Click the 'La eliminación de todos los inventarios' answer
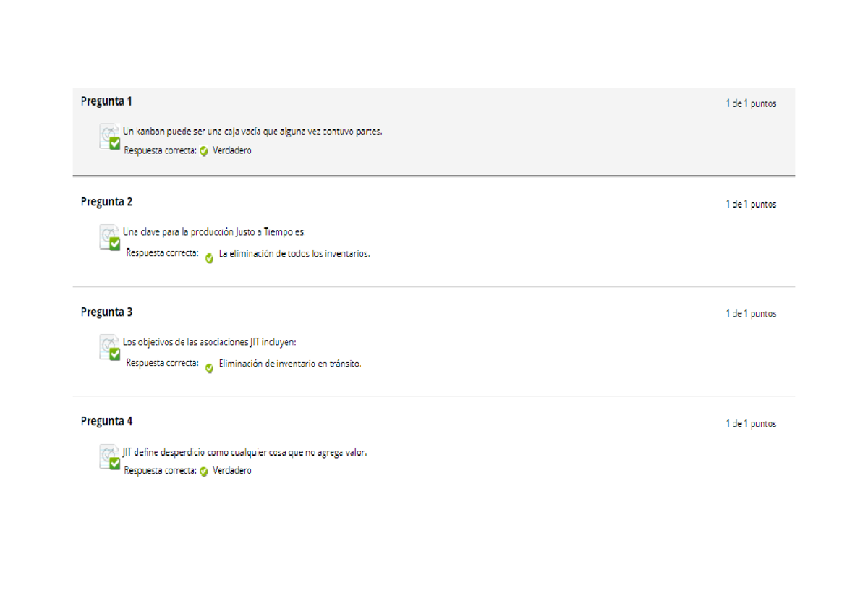Viewport: 868px width, 614px height. [294, 254]
